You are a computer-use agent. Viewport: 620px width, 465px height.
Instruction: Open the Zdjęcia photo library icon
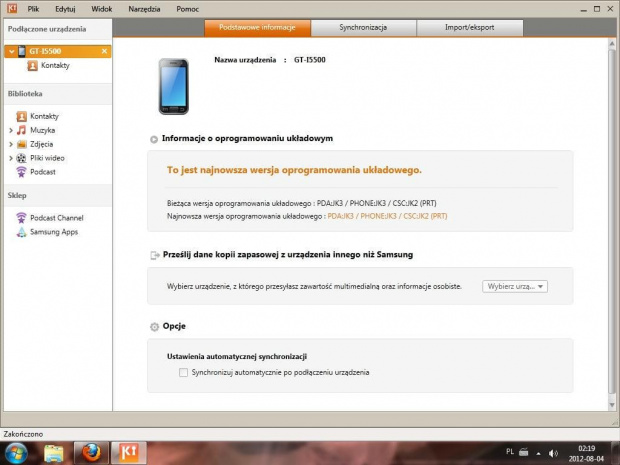point(21,144)
